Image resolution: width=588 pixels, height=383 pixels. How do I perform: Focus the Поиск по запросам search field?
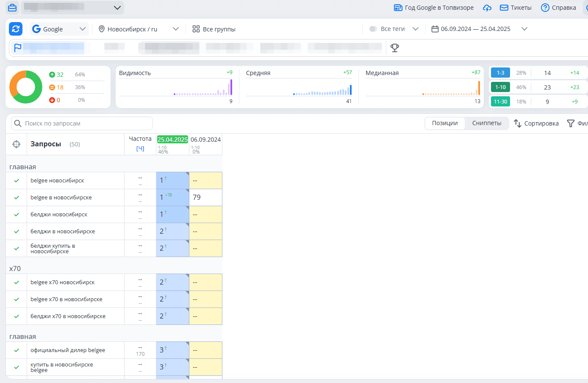82,123
